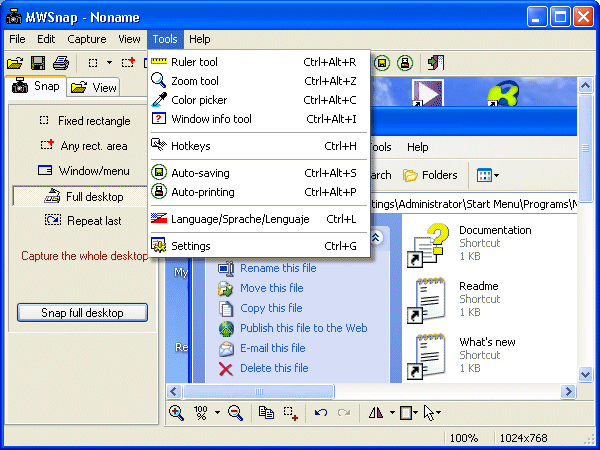The image size is (600, 450).
Task: Click the Folders button in captured Explorer
Action: [x=430, y=175]
